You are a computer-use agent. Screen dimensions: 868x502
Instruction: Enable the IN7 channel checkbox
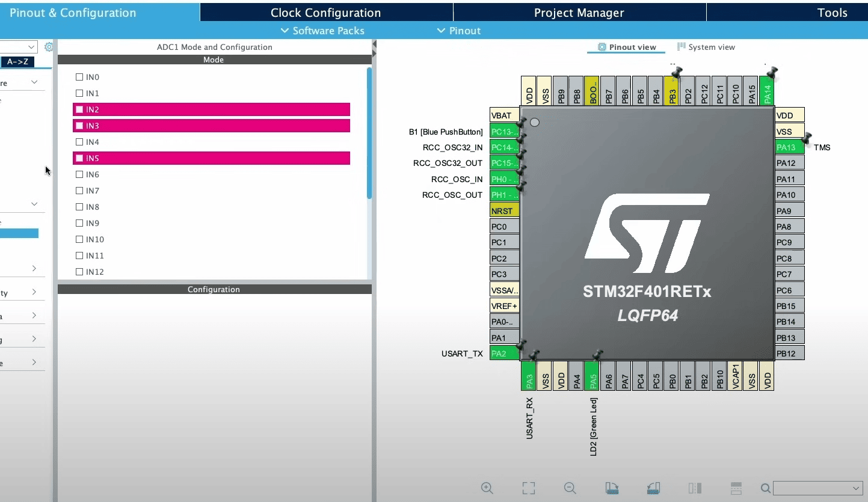[79, 191]
